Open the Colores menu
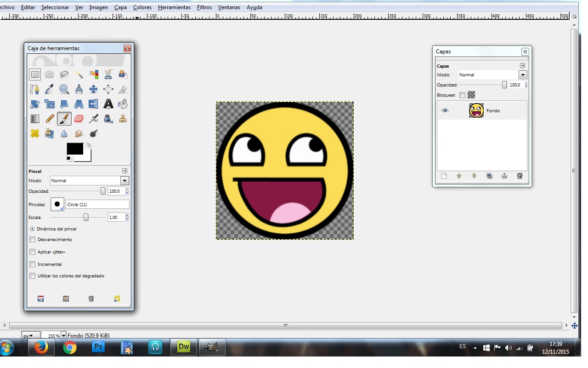The image size is (588, 368). click(142, 7)
